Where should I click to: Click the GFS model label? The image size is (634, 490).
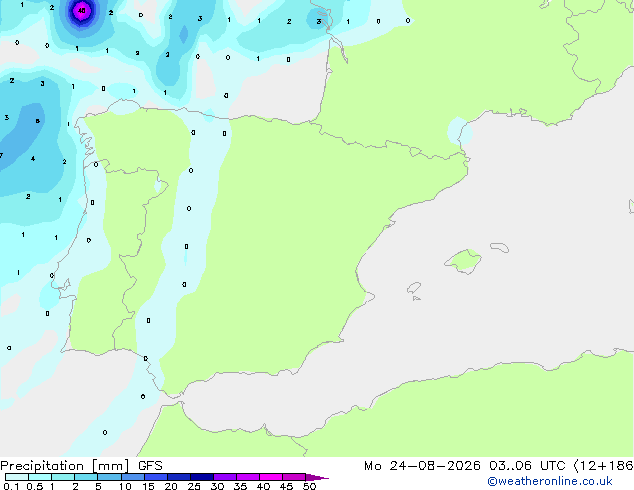click(x=150, y=466)
